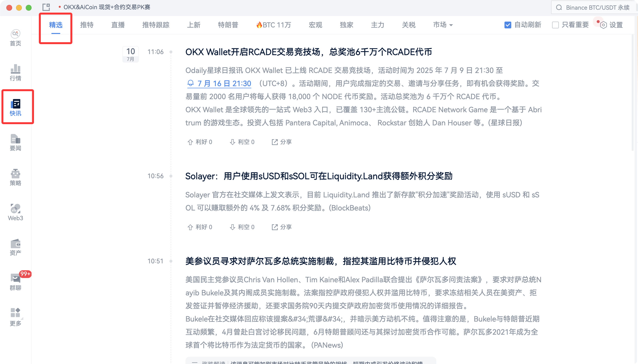Switch to 直播 tab

pyautogui.click(x=118, y=25)
